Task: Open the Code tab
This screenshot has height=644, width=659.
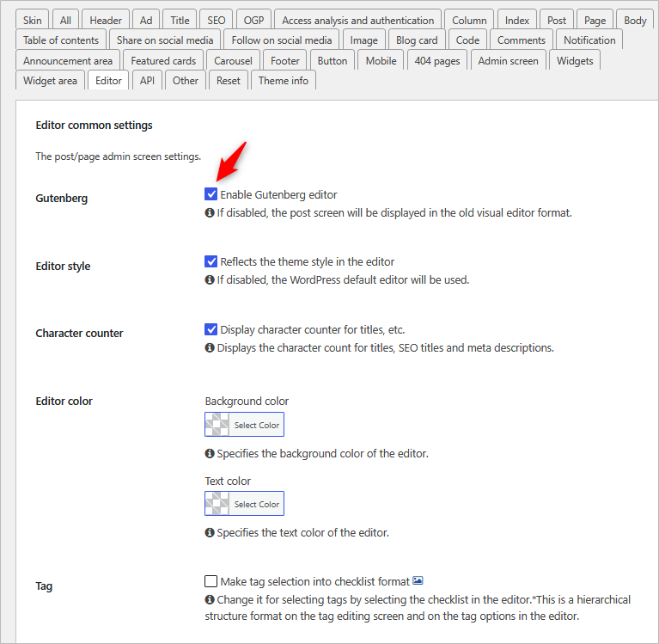Action: point(467,40)
